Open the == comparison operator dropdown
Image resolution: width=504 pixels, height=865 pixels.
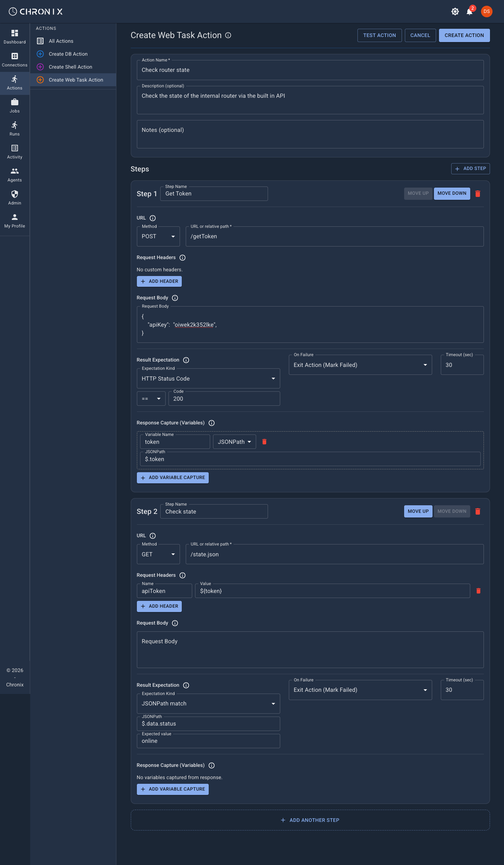pos(151,399)
